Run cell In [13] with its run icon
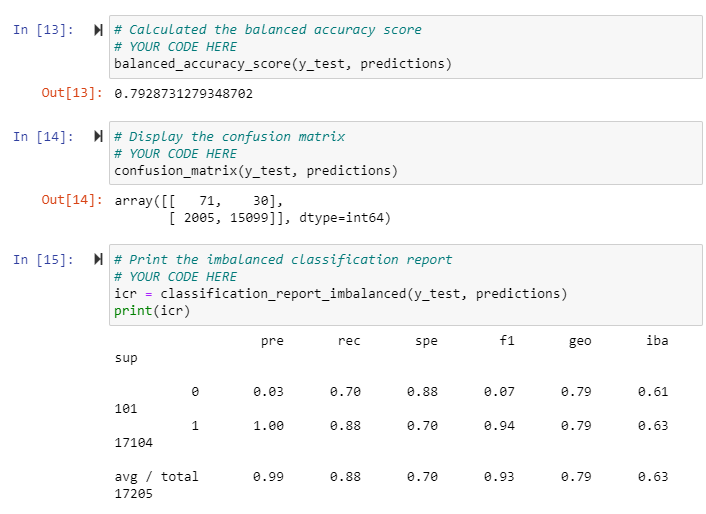Viewport: 706px width, 514px height. (x=98, y=30)
